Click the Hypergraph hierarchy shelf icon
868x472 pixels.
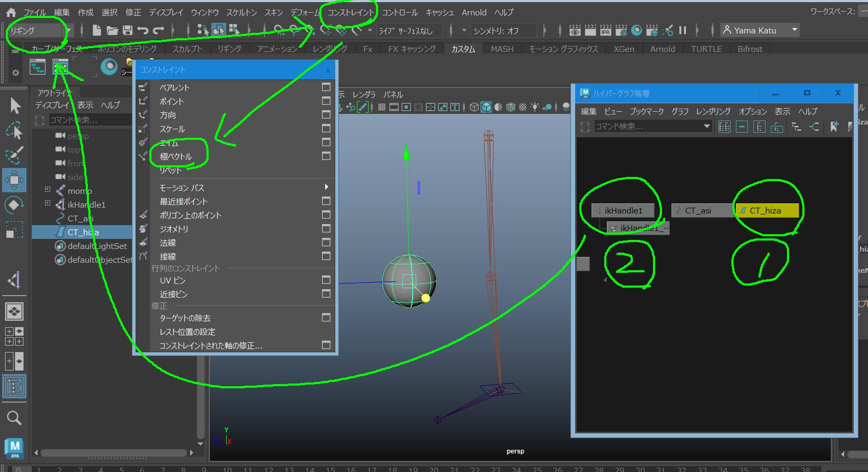[x=60, y=67]
